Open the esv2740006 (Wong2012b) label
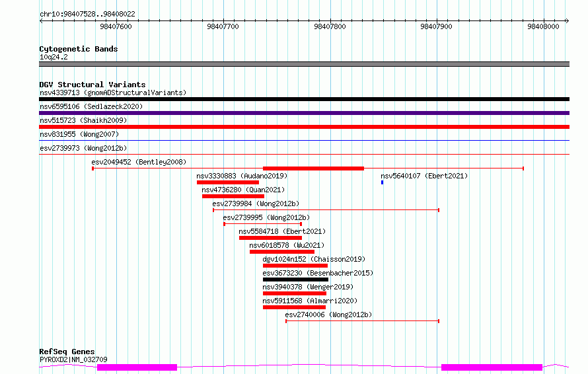Screen dimensions: 588x374 click(x=328, y=315)
